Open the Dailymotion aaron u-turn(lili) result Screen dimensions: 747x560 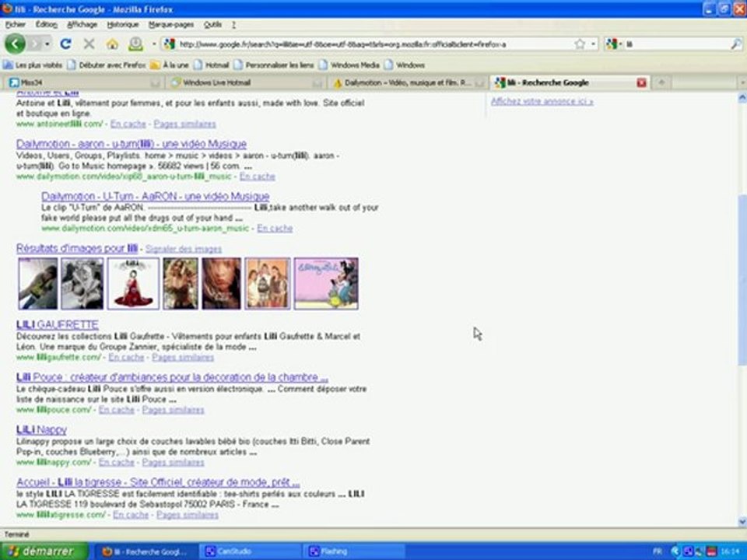[x=132, y=143]
